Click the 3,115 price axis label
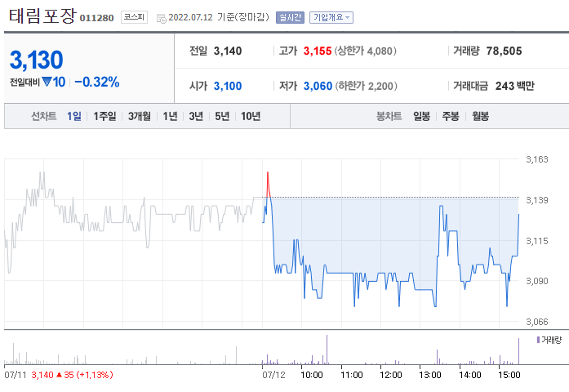The image size is (569, 392). pos(537,241)
